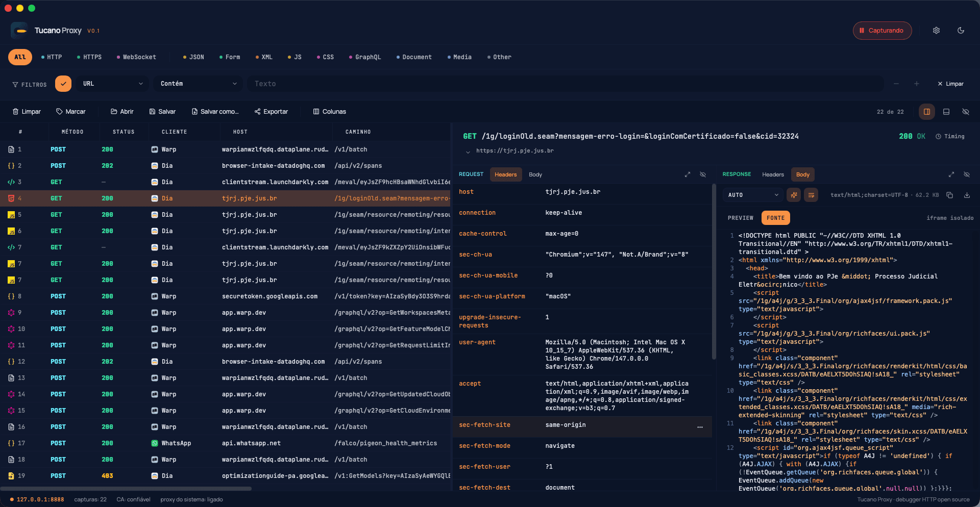Toggle the sparkle beautify button
Screen dimensions: 980x507
click(794, 195)
